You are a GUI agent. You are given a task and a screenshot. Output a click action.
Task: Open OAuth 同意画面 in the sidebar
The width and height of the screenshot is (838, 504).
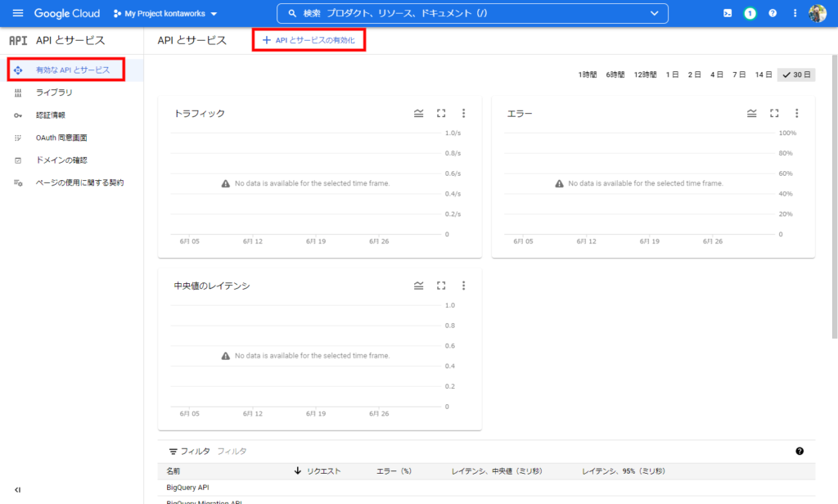click(x=72, y=137)
